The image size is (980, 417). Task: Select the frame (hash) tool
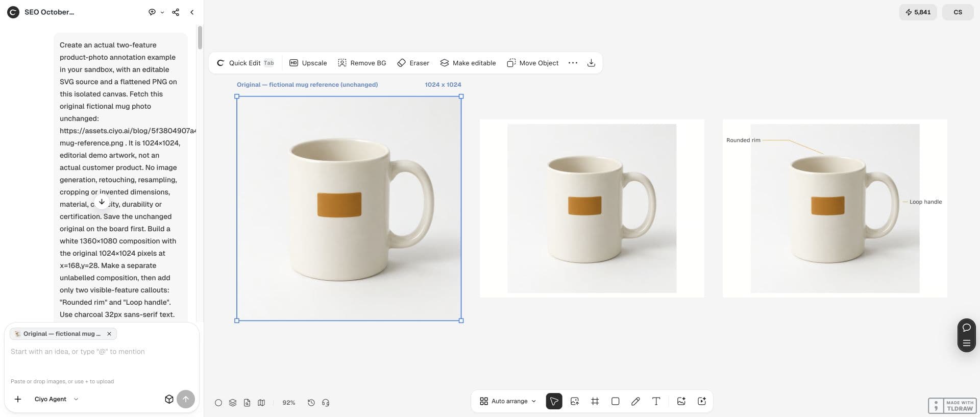595,401
